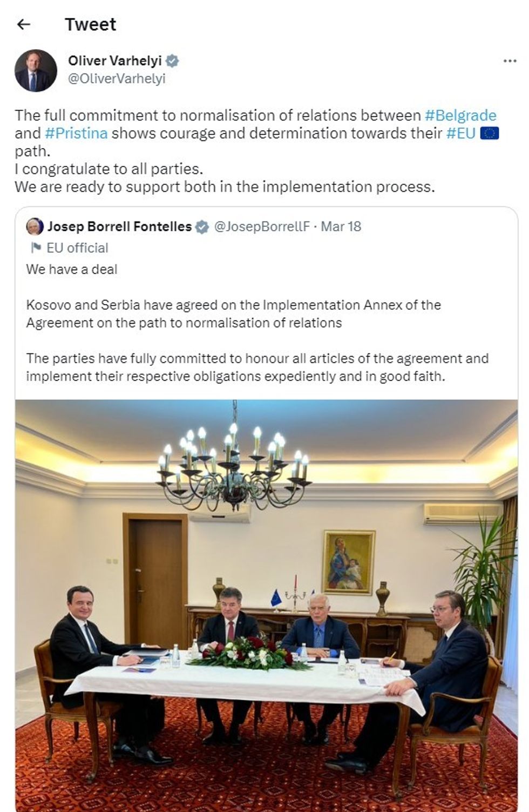Viewport: 529px width, 812px height.
Task: Open the @OliverVarhelyi handle link
Action: 117,79
